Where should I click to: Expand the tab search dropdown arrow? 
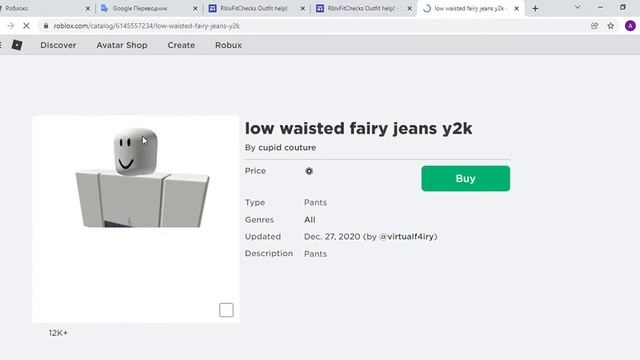[578, 7]
